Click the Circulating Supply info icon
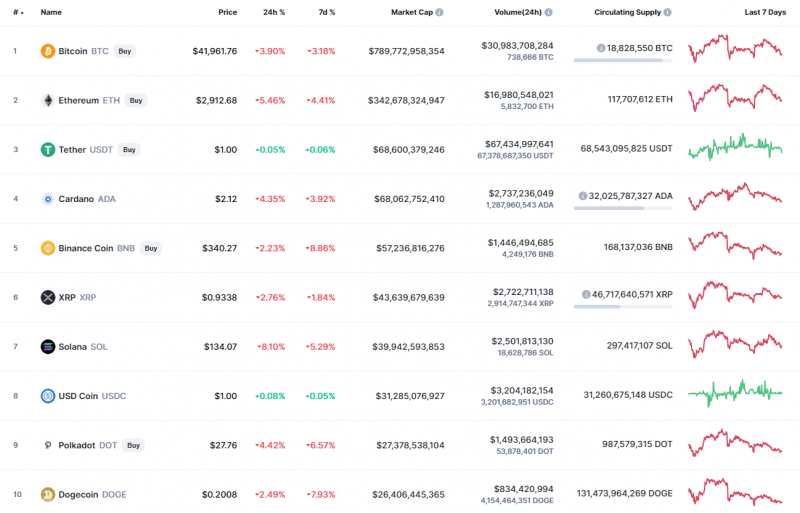Image resolution: width=800 pixels, height=513 pixels. click(667, 12)
